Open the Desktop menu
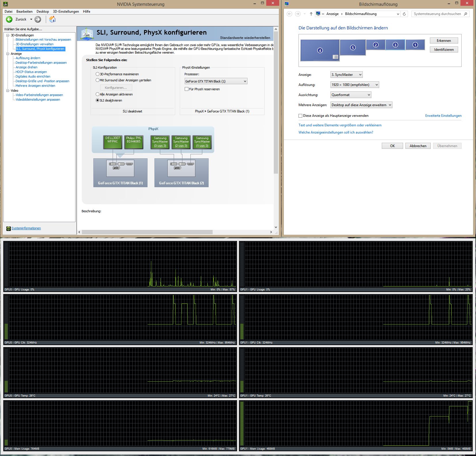The width and height of the screenshot is (476, 456). coord(42,12)
